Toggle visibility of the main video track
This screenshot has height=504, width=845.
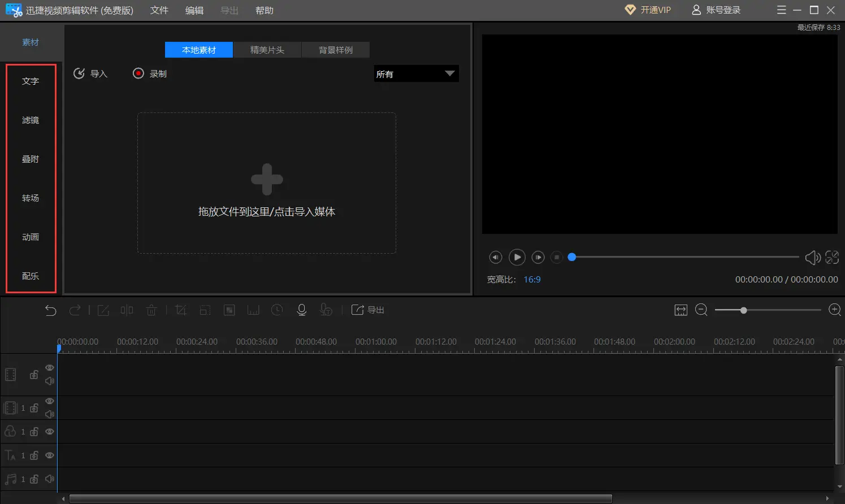pos(50,368)
